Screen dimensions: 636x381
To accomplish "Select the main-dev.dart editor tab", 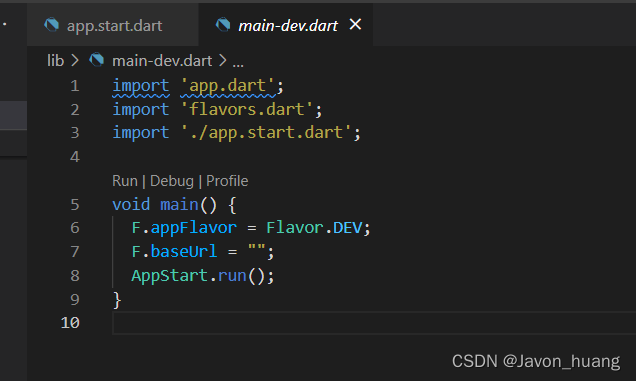I will pos(286,25).
